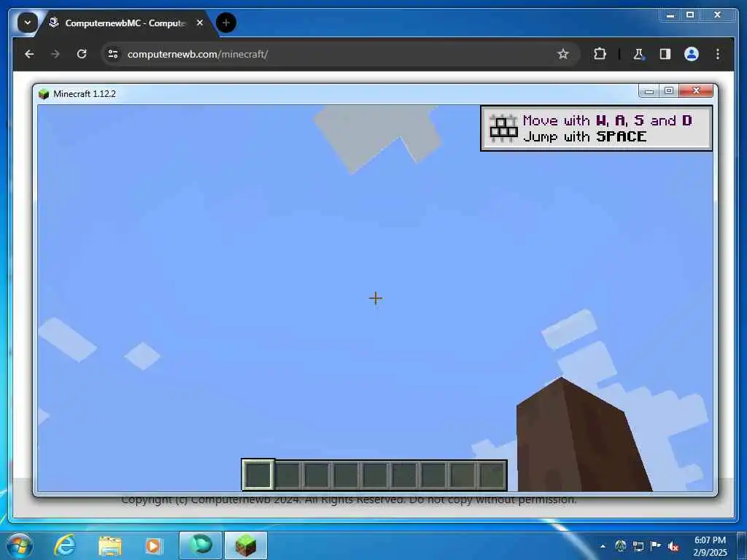Select the first hotbar slot
Screen dimensions: 747x560
[258, 475]
